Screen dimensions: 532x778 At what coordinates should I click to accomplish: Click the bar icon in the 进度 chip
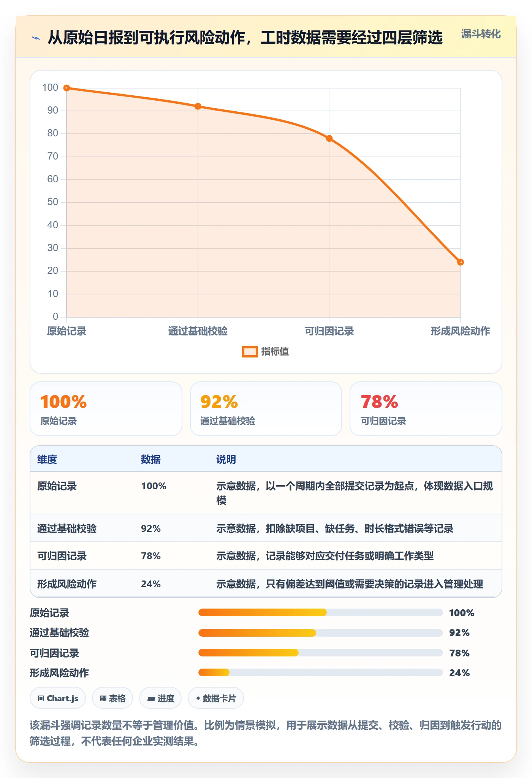click(151, 699)
